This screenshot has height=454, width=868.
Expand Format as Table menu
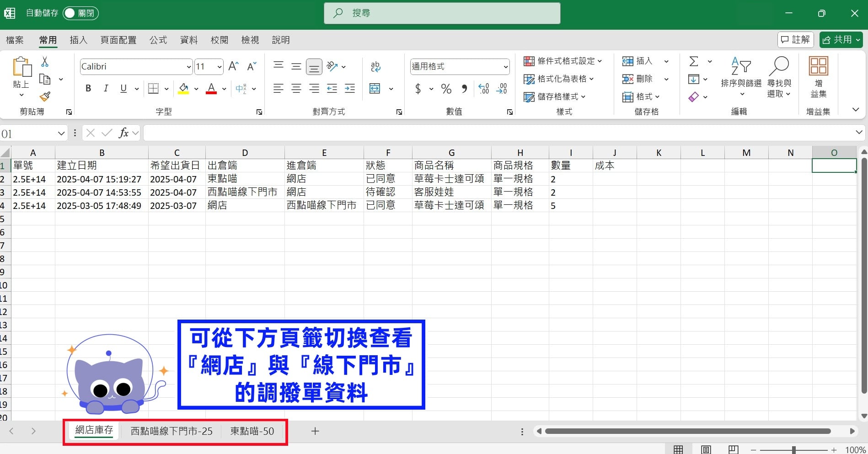point(559,79)
